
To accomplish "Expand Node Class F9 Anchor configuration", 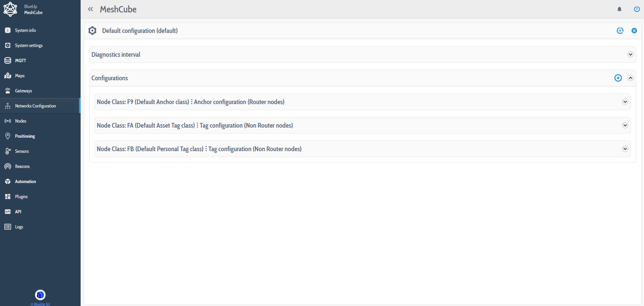I will pos(625,102).
